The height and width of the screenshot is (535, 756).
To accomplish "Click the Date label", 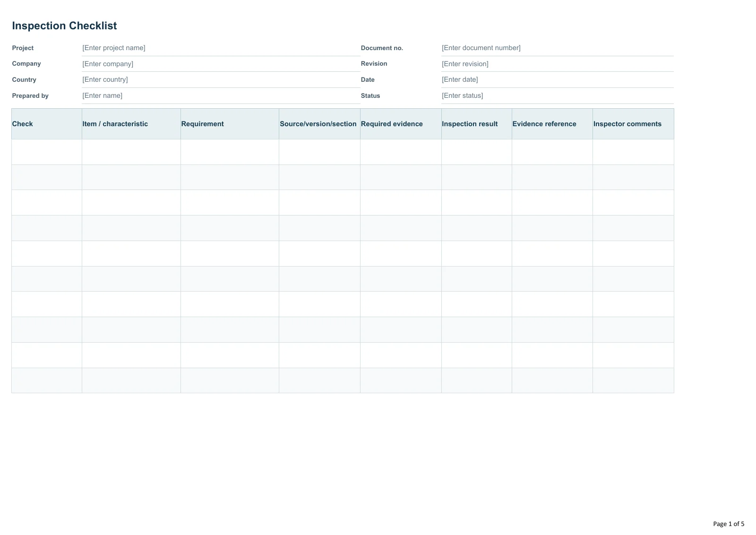I will 368,80.
